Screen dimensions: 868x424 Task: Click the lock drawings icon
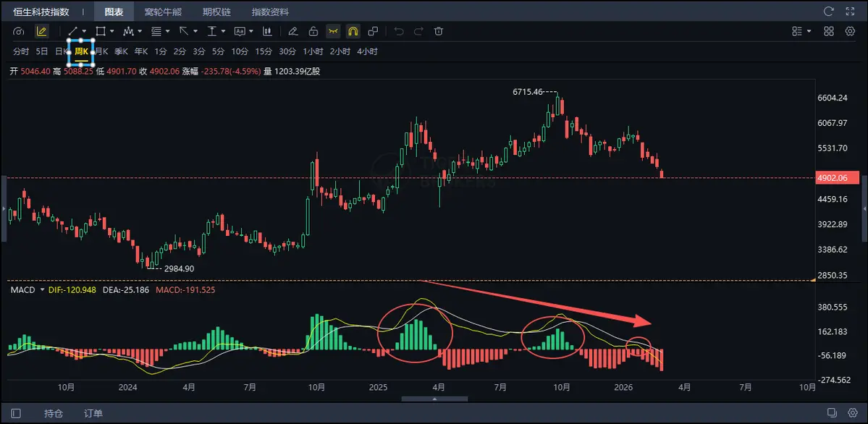point(313,31)
